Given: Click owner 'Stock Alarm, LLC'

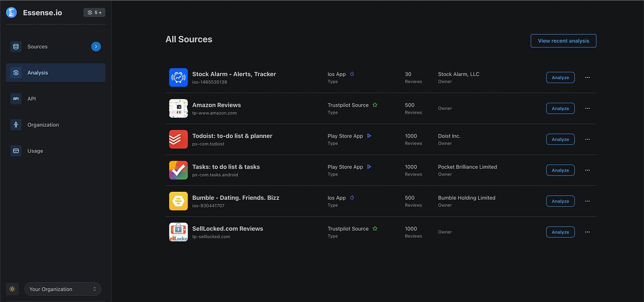Looking at the screenshot, I should [459, 74].
